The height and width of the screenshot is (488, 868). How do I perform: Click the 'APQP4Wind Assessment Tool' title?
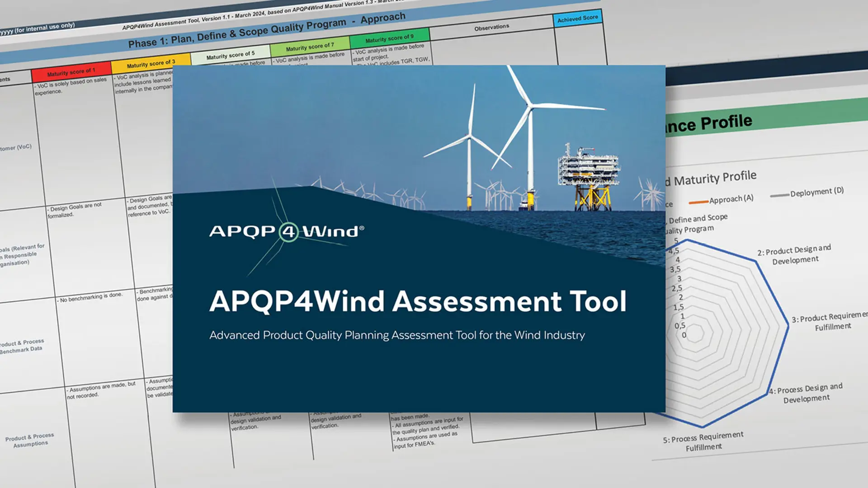418,301
